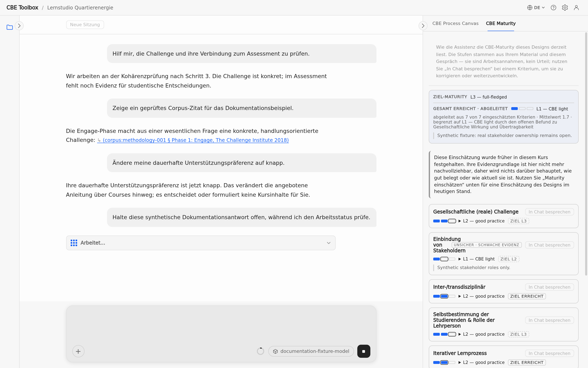588x368 pixels.
Task: Open the user account icon
Action: click(x=576, y=8)
